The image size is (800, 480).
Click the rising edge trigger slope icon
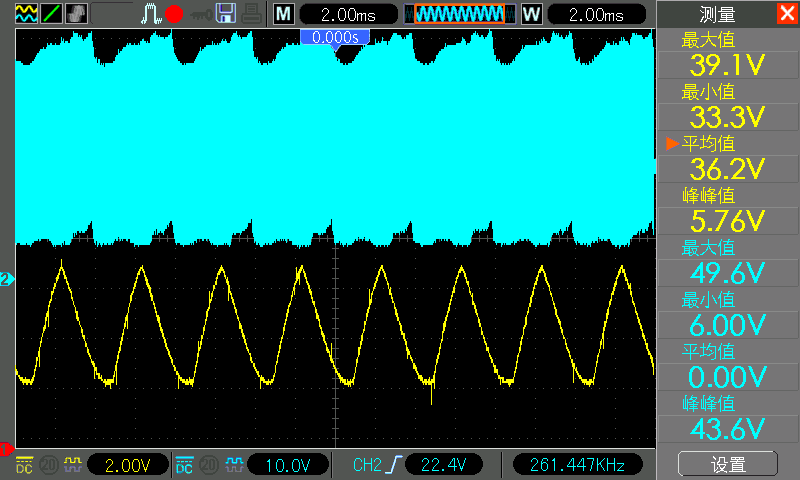coord(394,465)
